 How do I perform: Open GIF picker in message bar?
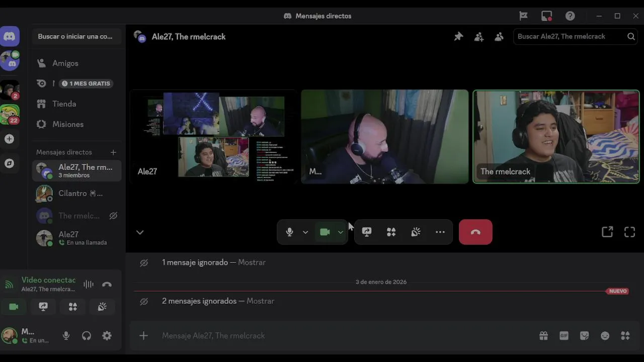[564, 335]
